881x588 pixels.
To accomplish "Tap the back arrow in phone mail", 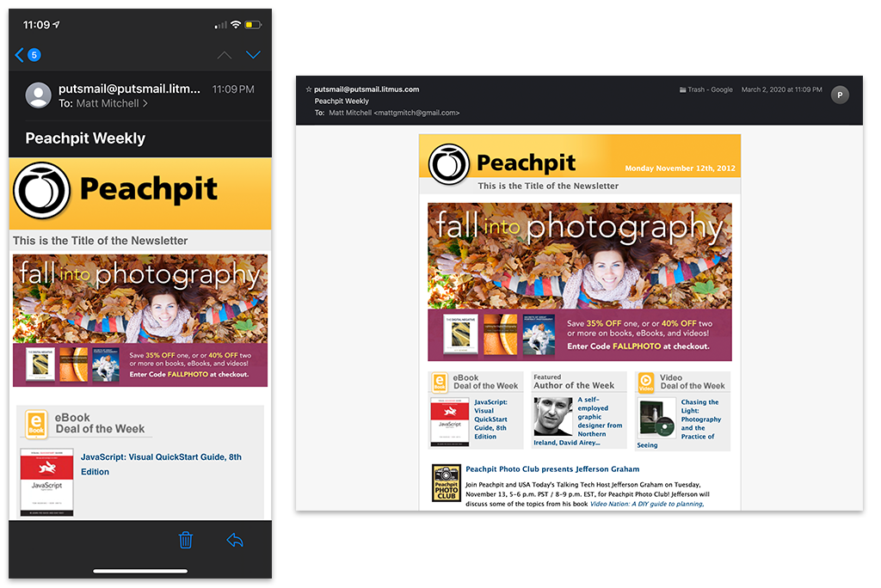I will click(19, 55).
